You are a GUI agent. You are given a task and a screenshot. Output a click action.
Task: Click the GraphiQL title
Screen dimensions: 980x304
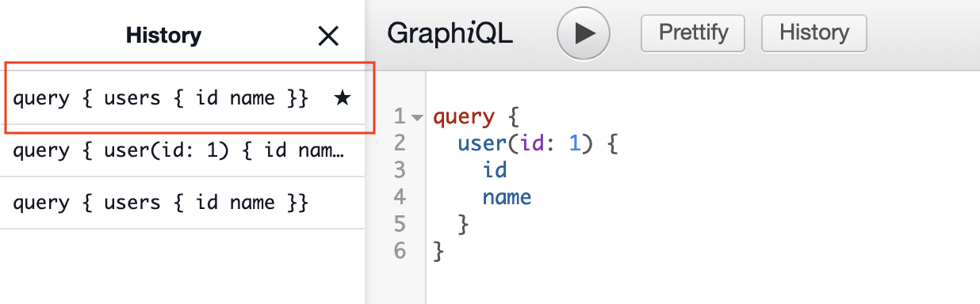pos(450,33)
